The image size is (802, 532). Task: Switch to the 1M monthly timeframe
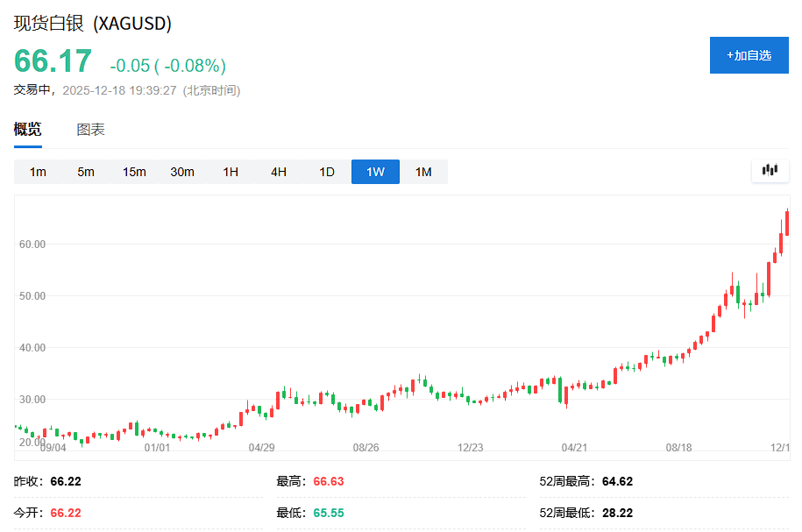coord(423,172)
